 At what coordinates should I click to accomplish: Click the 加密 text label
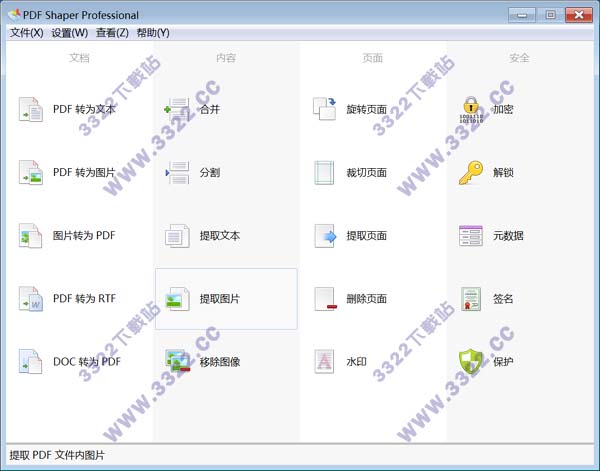tap(503, 109)
